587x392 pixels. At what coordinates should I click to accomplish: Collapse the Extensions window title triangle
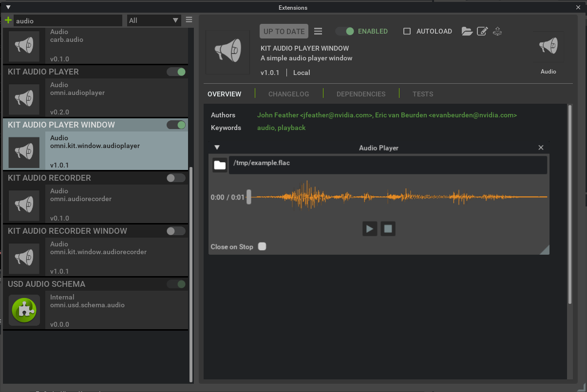point(8,7)
